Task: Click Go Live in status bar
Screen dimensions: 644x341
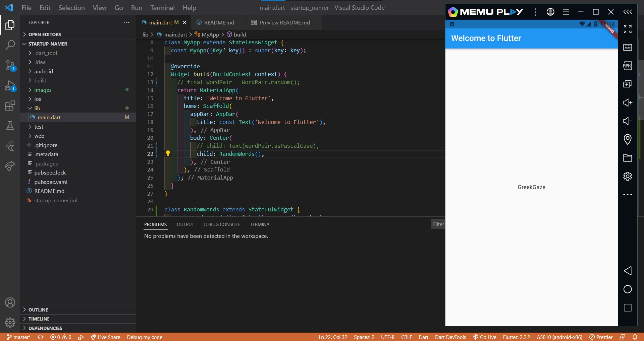Action: pyautogui.click(x=485, y=337)
